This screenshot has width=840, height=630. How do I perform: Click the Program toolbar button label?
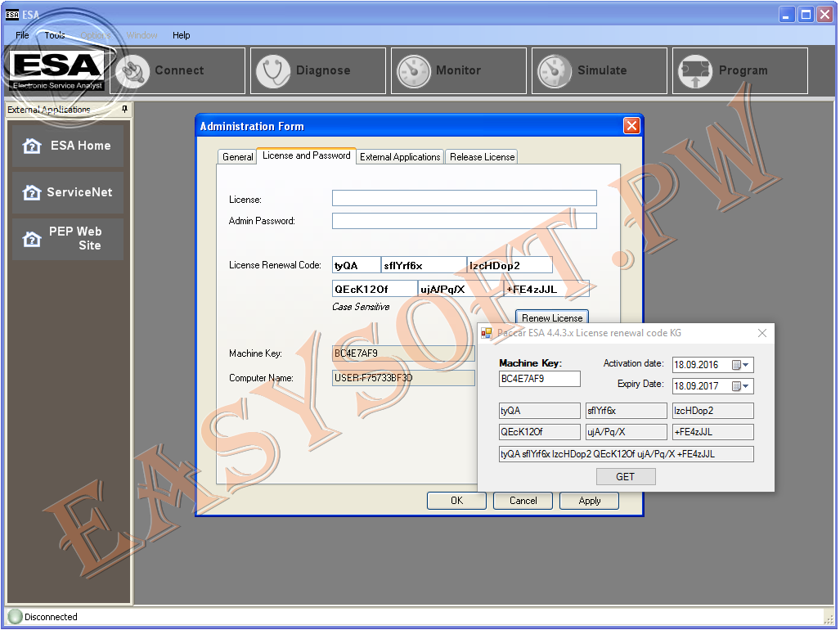click(x=743, y=70)
